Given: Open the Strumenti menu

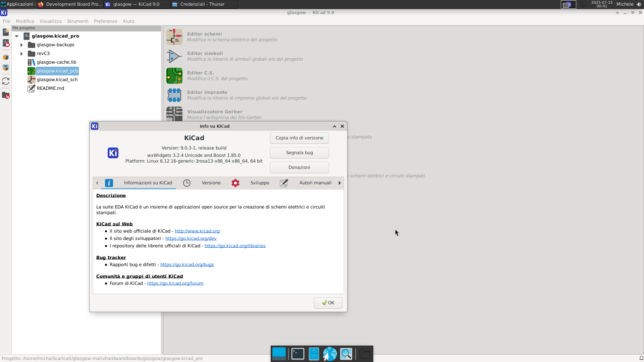Looking at the screenshot, I should [77, 21].
